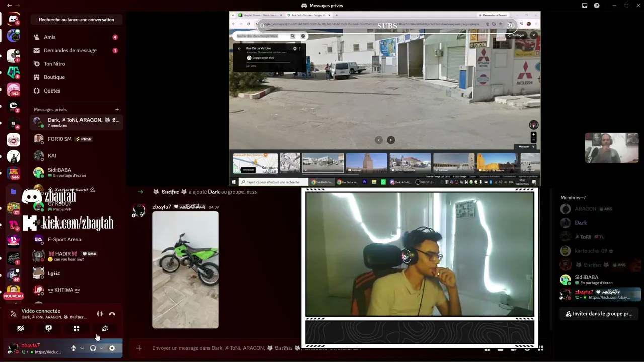Screen dimensions: 644x362
Task: Open the Discord inbox icon
Action: tap(585, 6)
